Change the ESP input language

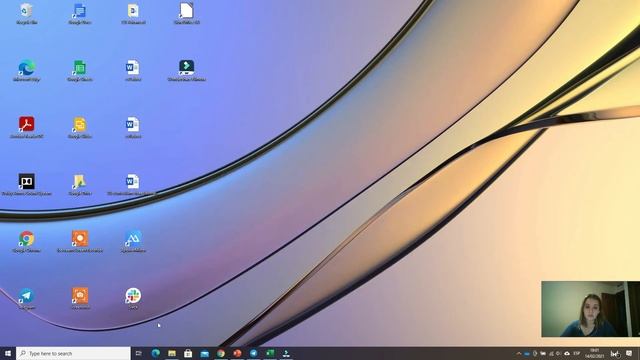577,353
